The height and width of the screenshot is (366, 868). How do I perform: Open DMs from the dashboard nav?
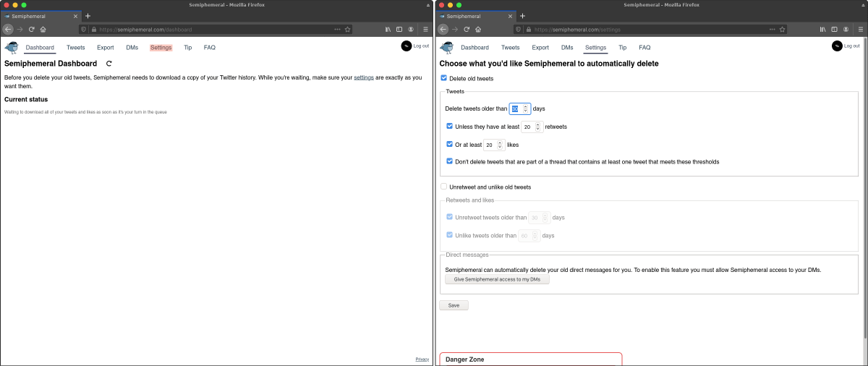[x=132, y=48]
